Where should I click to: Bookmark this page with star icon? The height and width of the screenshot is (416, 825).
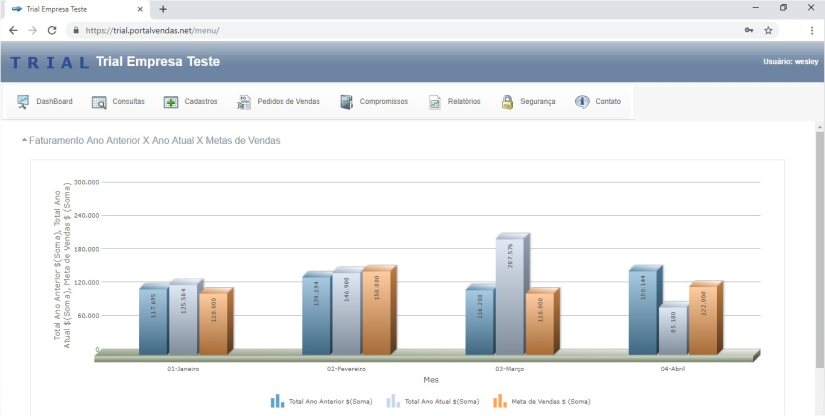(x=768, y=30)
